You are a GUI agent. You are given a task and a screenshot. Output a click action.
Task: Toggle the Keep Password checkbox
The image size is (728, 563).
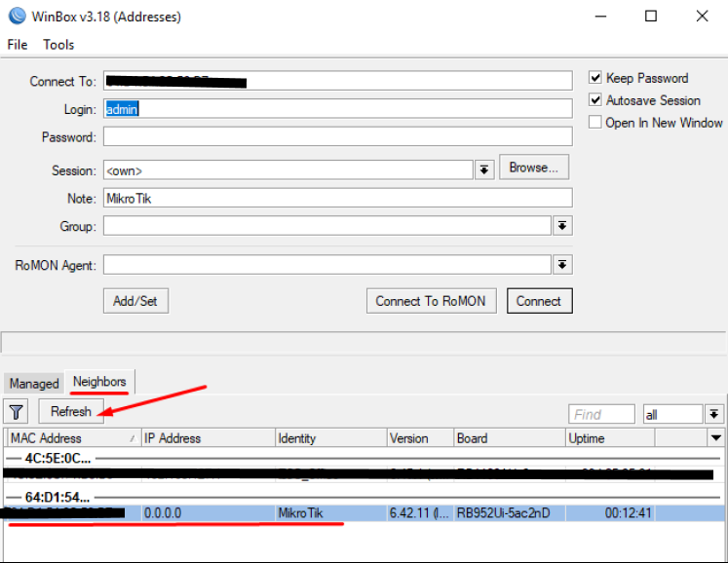point(595,78)
